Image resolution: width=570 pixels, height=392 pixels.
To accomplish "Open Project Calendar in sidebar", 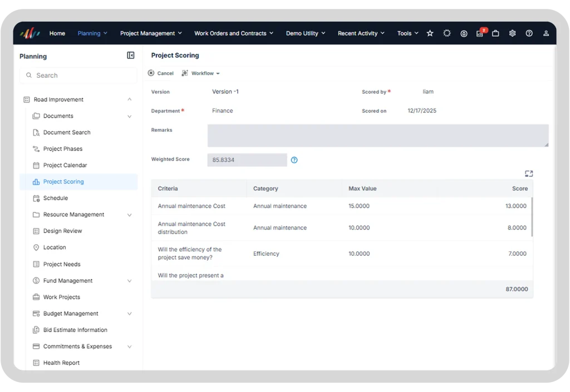I will [x=65, y=165].
